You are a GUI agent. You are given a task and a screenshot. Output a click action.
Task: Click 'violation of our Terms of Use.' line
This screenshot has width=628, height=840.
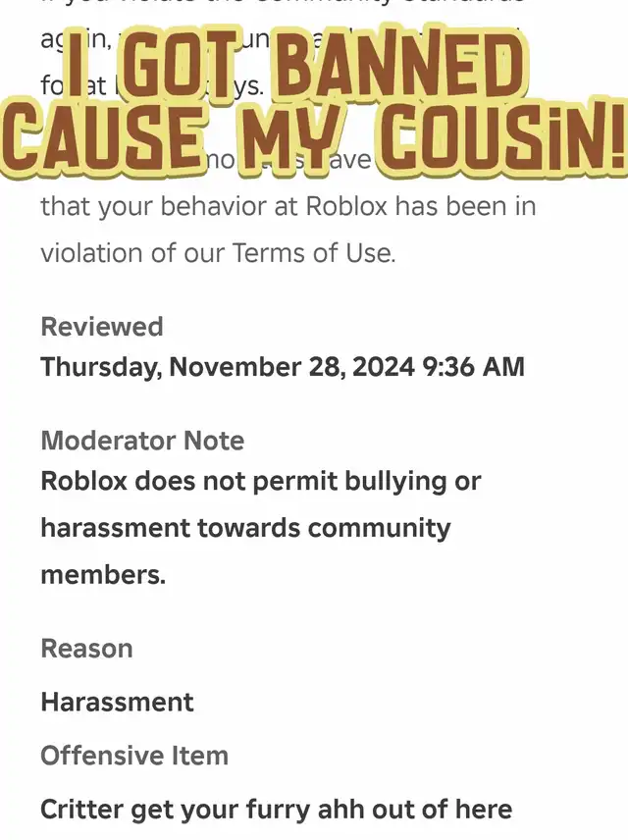(x=218, y=253)
